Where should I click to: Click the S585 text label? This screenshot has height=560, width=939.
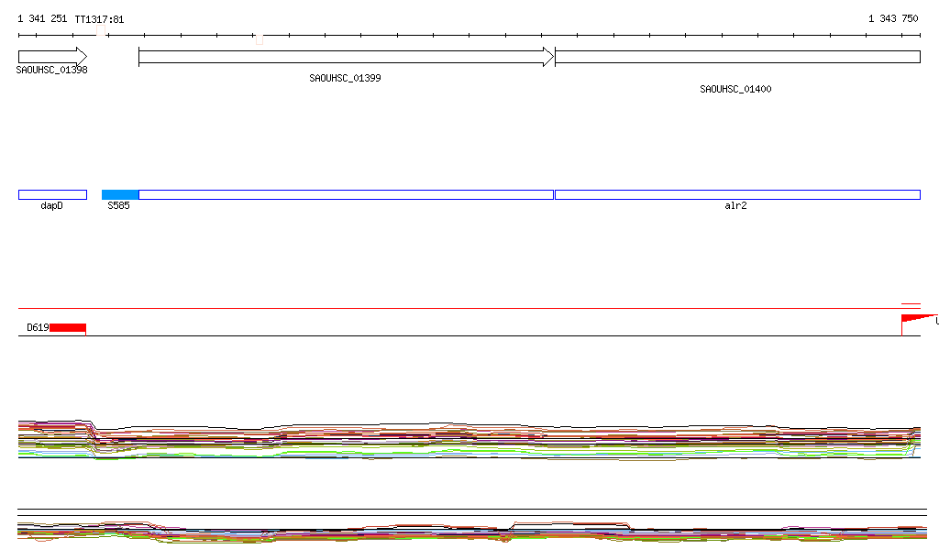118,206
